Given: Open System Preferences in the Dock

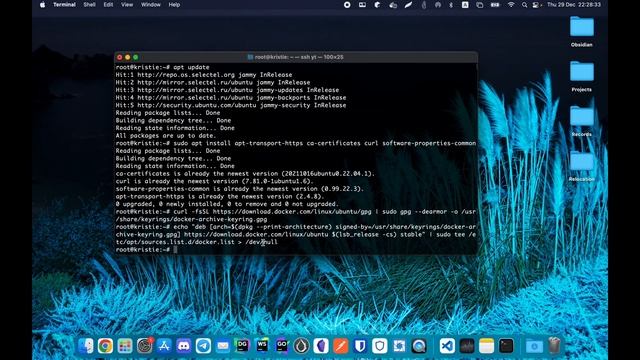Looking at the screenshot, I should pyautogui.click(x=144, y=346).
